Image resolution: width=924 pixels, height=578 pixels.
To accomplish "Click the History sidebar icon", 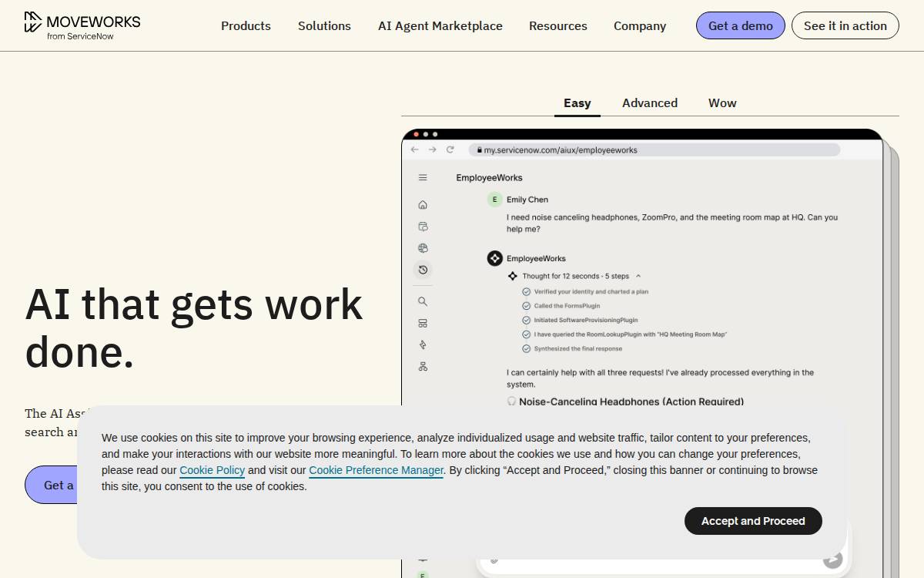I will 423,270.
